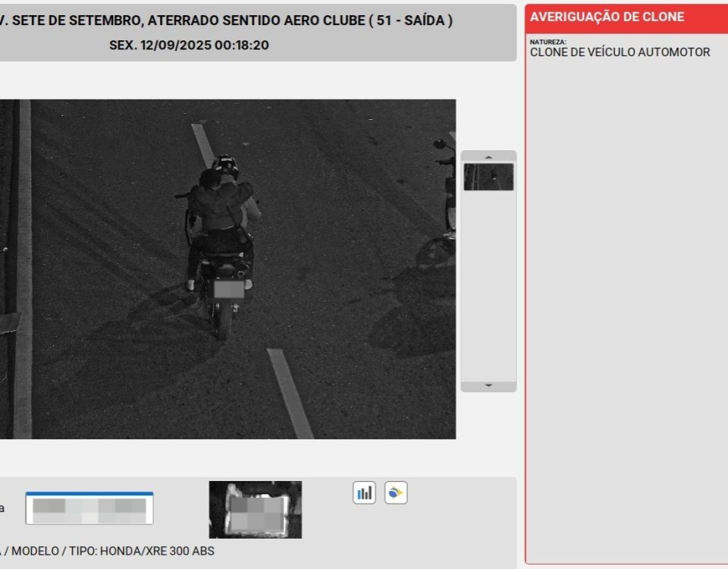Click the lane marking in the camera image
The height and width of the screenshot is (569, 728).
pos(290,391)
